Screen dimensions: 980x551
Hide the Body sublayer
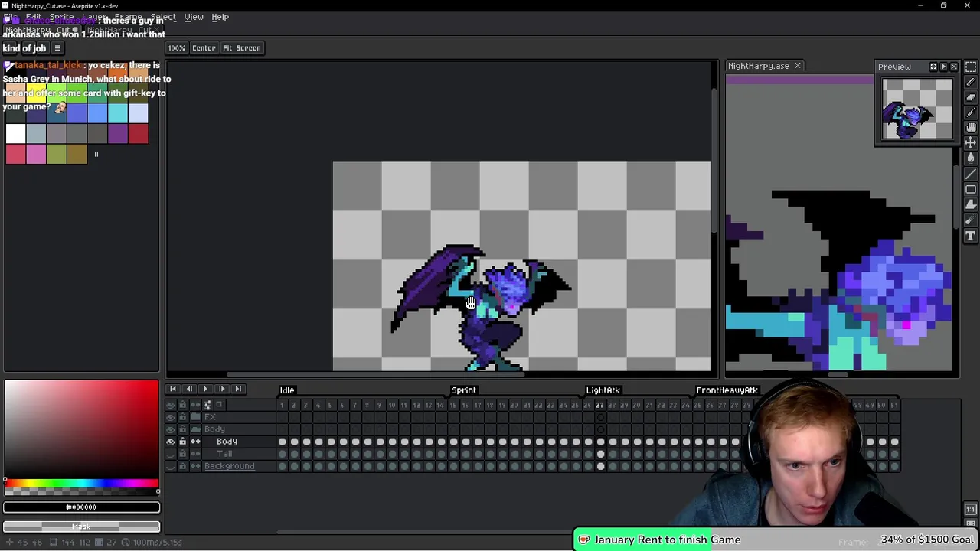coord(171,442)
